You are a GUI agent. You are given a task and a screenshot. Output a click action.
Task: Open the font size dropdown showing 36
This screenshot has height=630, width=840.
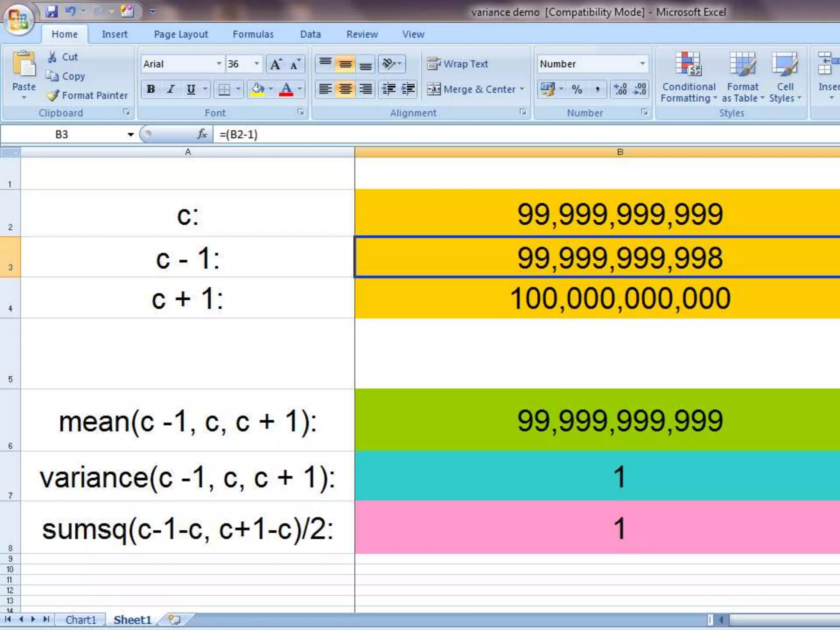[x=257, y=64]
